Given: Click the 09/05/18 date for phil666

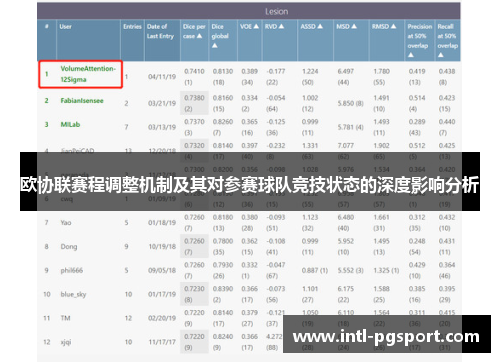Looking at the screenshot, I should (162, 270).
